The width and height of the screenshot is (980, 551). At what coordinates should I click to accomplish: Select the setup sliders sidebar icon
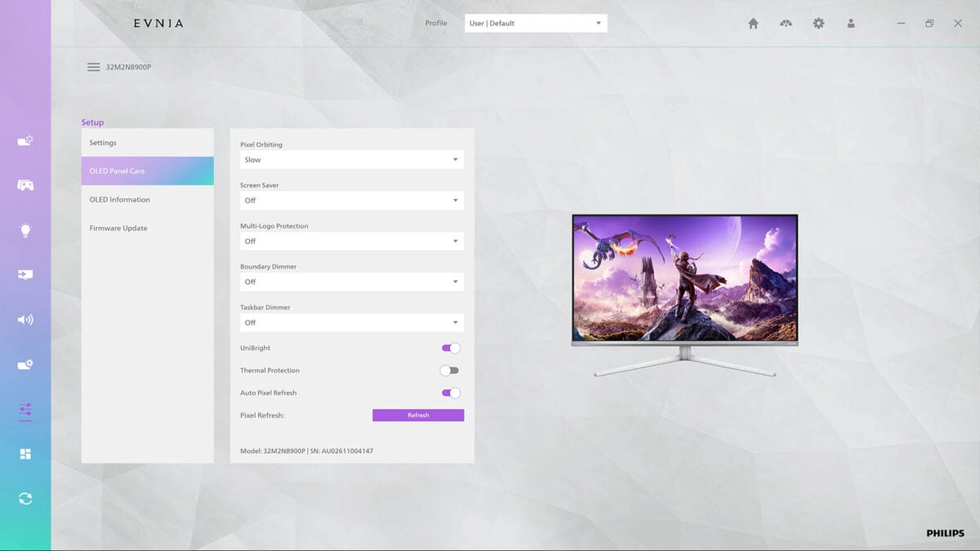[x=25, y=410]
